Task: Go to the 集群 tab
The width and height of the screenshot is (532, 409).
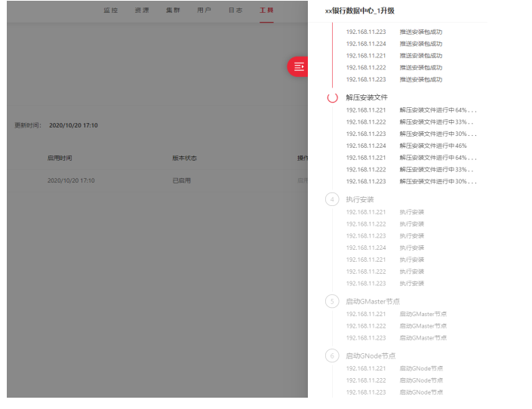Action: coord(173,10)
